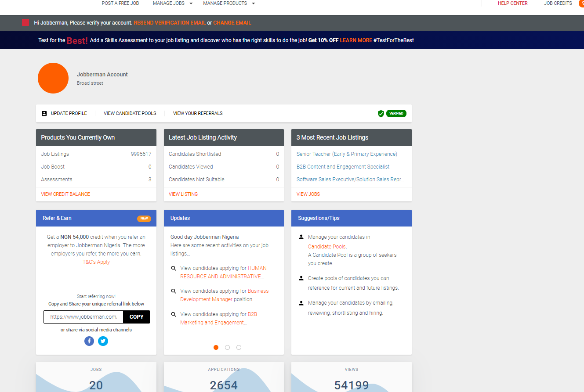Select third carousel dot in Updates
584x392 pixels.
(239, 347)
